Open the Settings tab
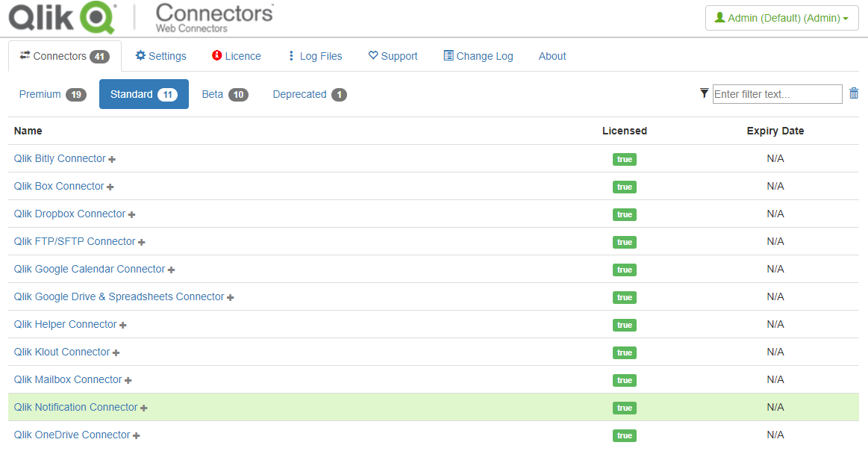 pos(161,56)
